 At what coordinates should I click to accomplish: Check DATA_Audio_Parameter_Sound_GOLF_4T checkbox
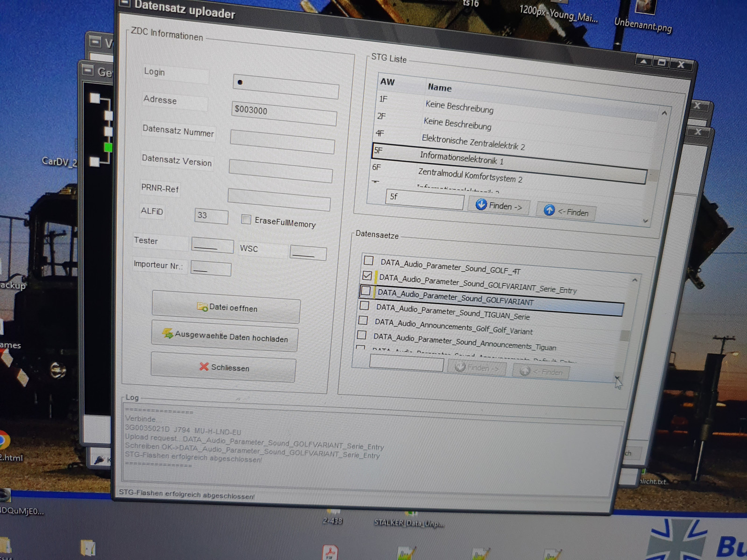pyautogui.click(x=368, y=260)
